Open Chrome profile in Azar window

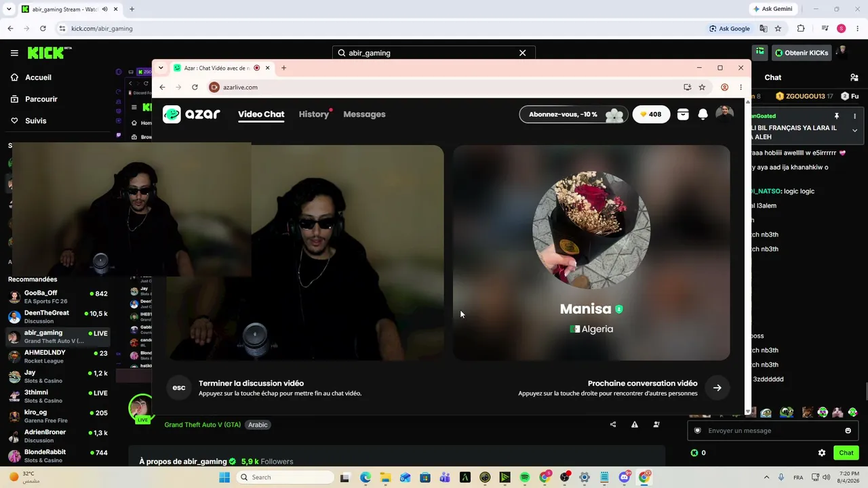point(724,87)
